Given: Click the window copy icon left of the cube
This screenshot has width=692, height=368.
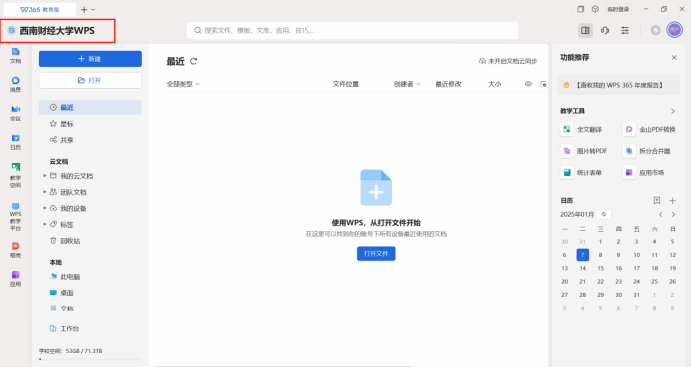Looking at the screenshot, I should coord(580,9).
